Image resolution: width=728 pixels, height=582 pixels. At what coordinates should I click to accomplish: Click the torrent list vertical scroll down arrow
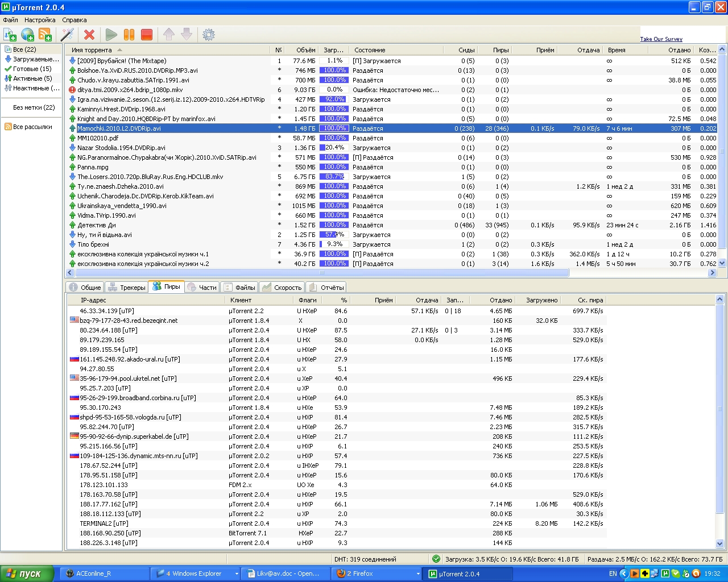[x=722, y=263]
